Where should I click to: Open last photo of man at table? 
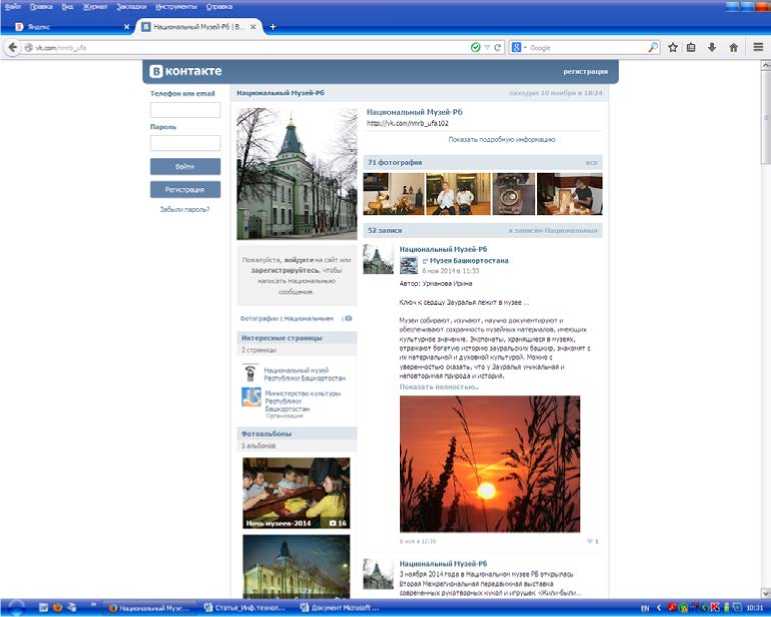tap(569, 194)
